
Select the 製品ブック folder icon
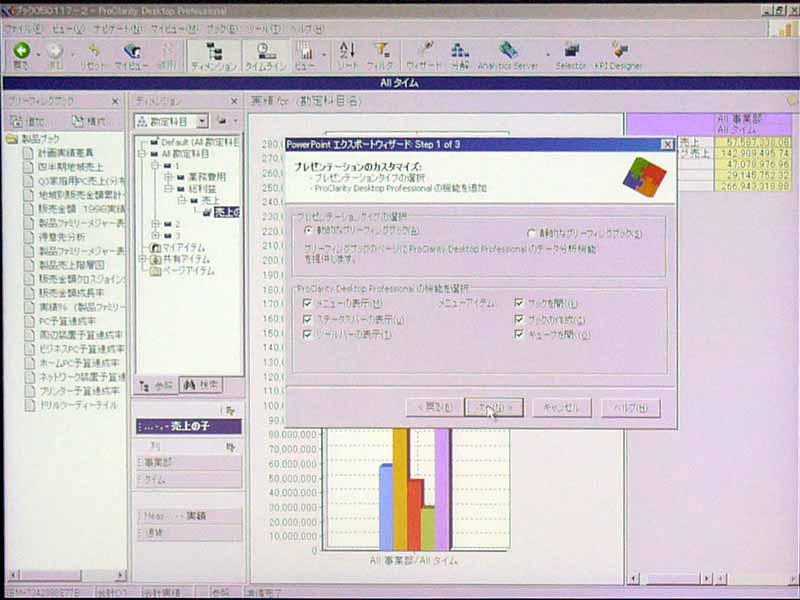coord(12,139)
